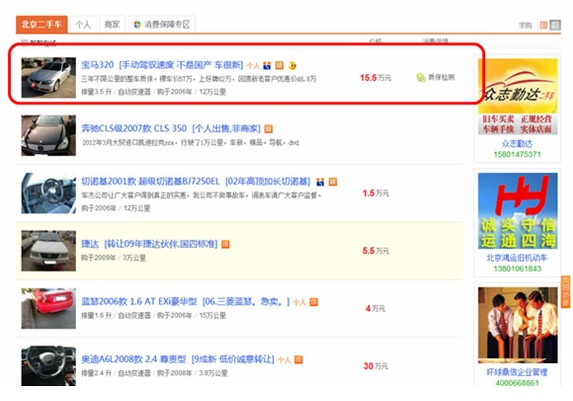Image resolution: width=573 pixels, height=401 pixels.
Task: Click the verification badge icon beside 宝马320 title
Action: [267, 65]
